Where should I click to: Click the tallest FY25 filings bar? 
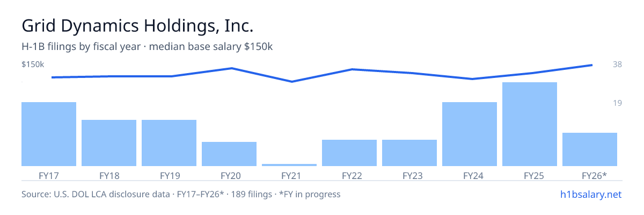[530, 124]
